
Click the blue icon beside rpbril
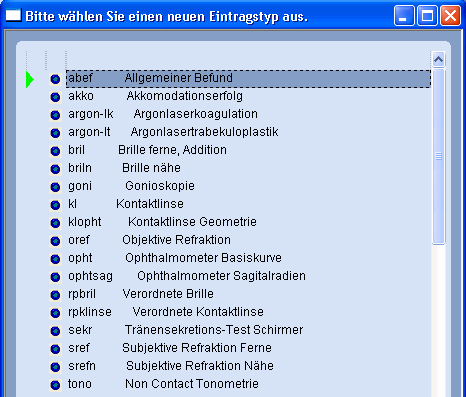(x=55, y=295)
